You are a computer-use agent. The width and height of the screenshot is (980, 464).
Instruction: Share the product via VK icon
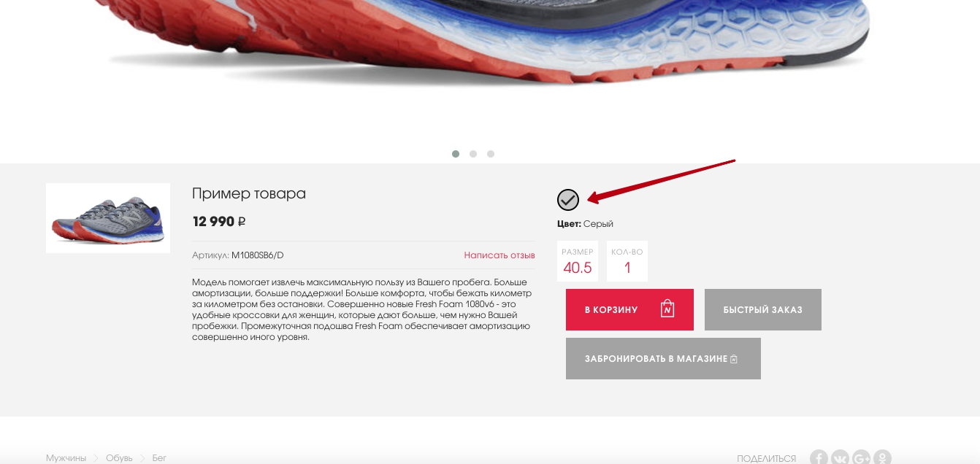(x=841, y=457)
